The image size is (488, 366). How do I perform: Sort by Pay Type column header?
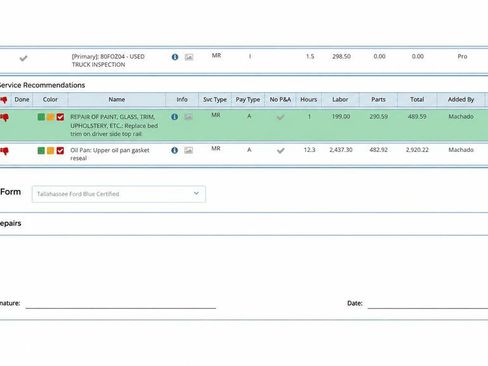pos(248,100)
